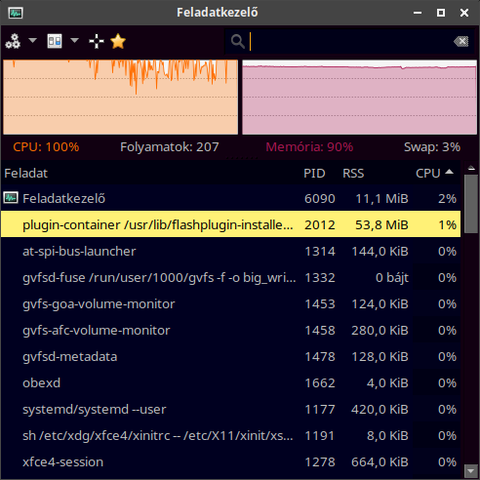Click the 11,1 MiB RSS value
480x480 pixels.
[x=382, y=198]
